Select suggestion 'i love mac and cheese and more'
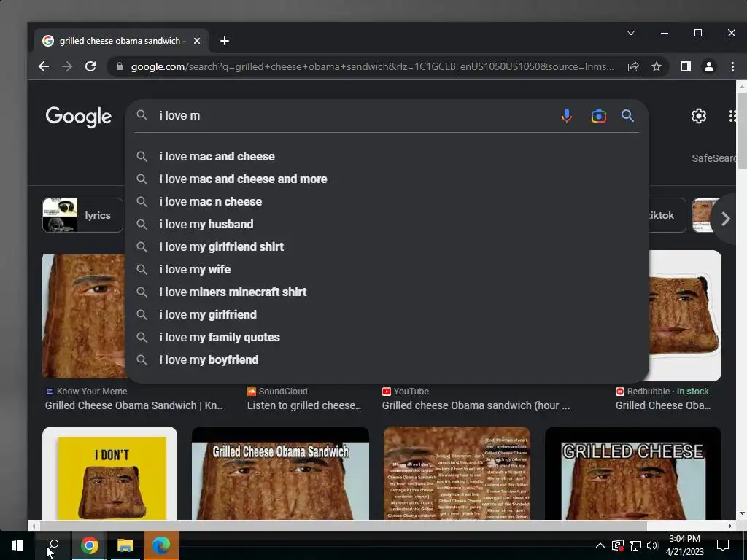747x560 pixels. point(387,179)
